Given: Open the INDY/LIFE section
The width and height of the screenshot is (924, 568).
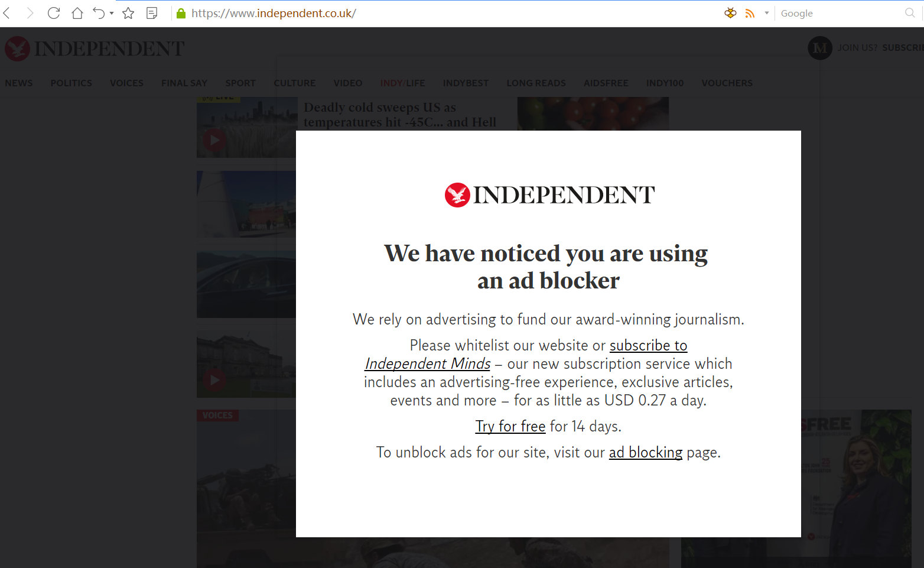Looking at the screenshot, I should (x=402, y=83).
